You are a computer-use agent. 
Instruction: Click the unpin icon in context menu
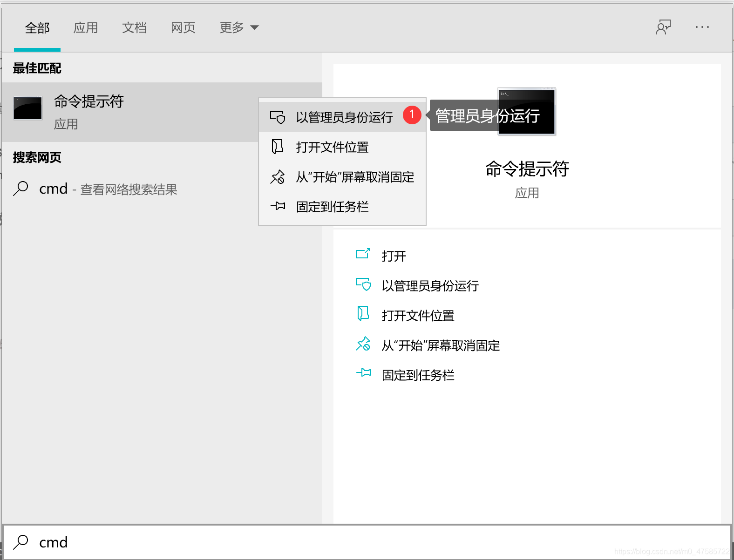tap(278, 176)
